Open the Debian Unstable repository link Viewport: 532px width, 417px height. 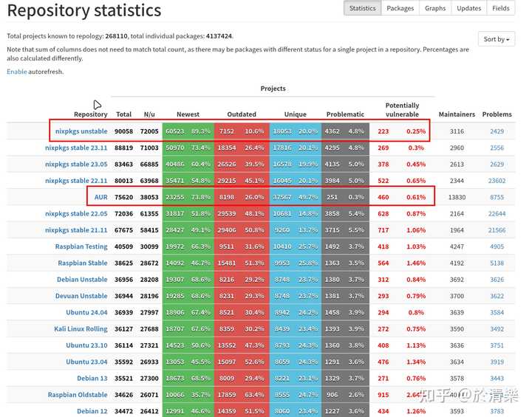pos(82,280)
